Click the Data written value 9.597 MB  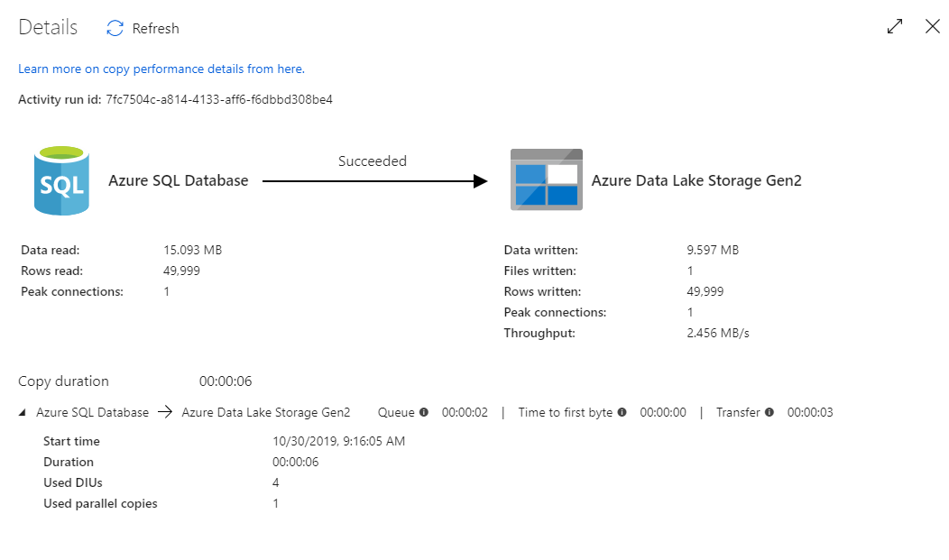[x=713, y=250]
